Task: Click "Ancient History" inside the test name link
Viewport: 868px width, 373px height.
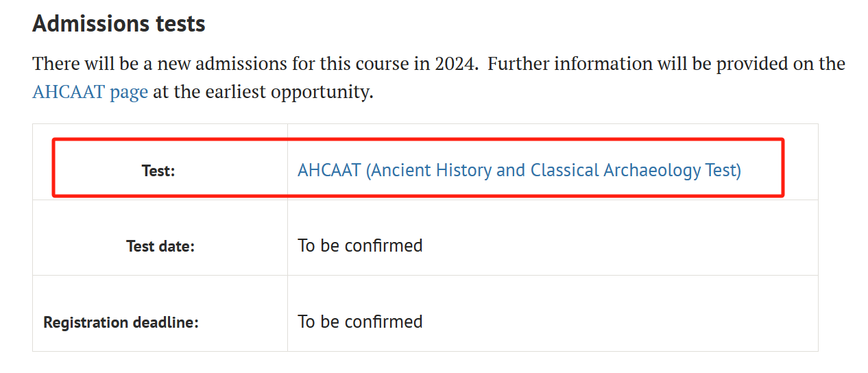Action: coord(431,170)
